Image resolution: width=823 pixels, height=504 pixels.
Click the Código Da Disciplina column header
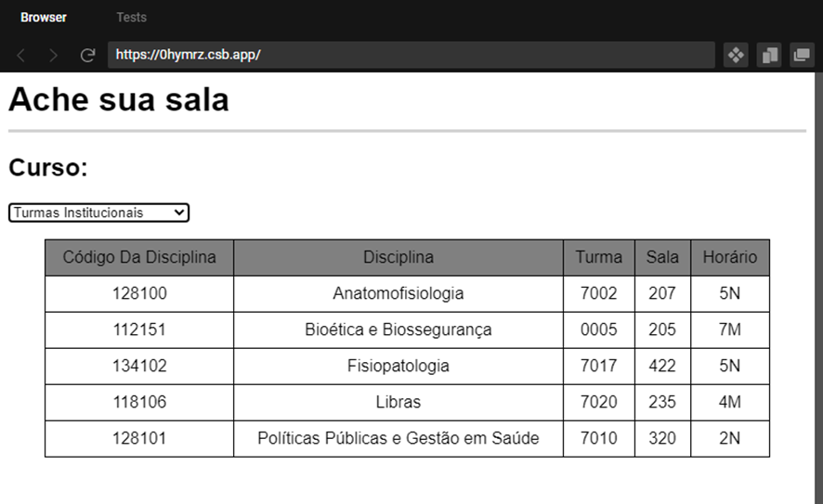[x=139, y=257]
